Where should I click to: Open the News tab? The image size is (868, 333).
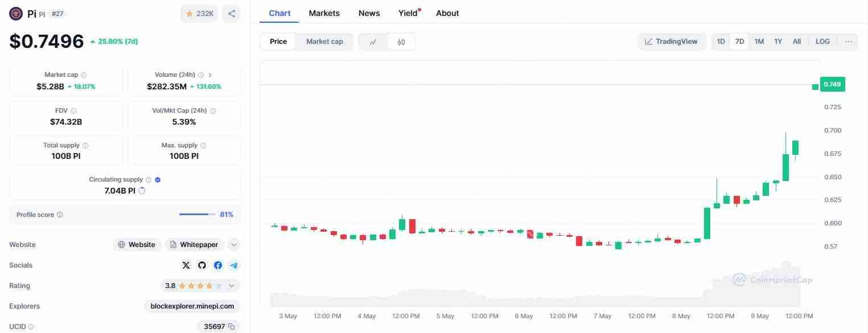pyautogui.click(x=369, y=13)
